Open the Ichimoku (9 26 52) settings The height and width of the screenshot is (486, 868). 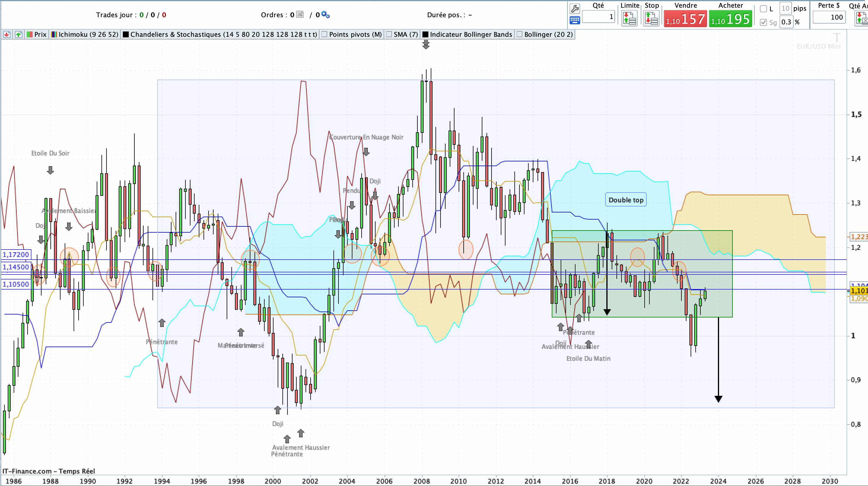[89, 34]
